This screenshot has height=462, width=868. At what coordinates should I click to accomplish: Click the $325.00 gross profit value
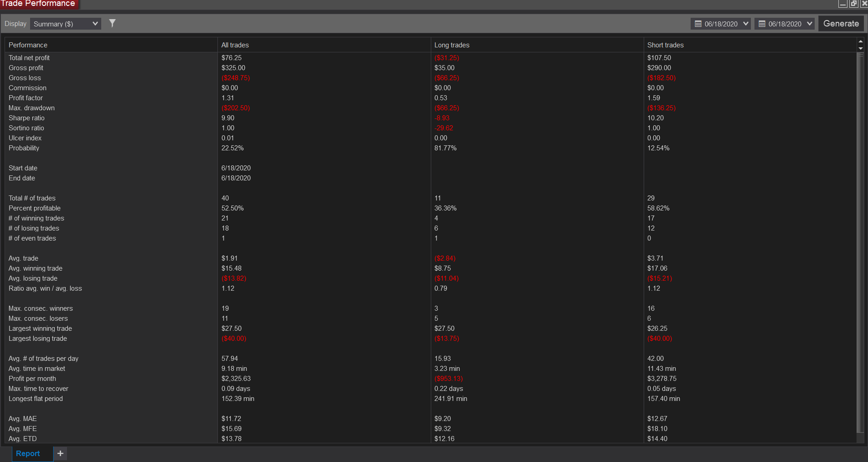point(233,68)
